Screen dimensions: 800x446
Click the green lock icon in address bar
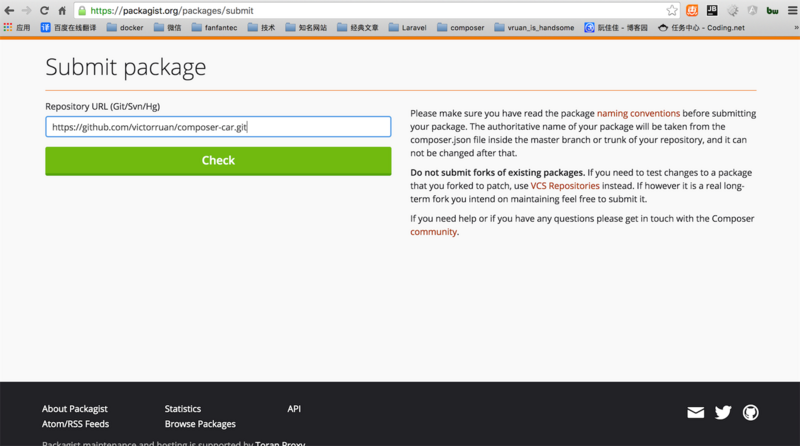[x=82, y=10]
